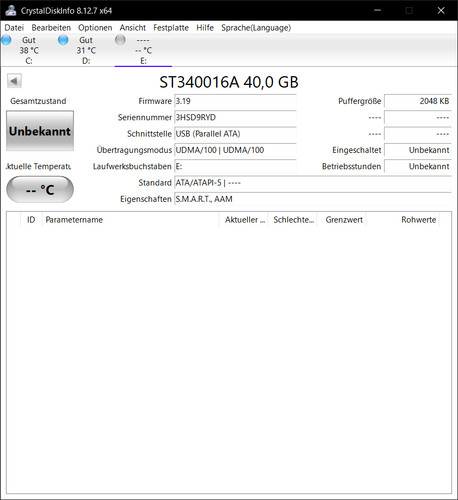Image resolution: width=458 pixels, height=500 pixels.
Task: Minimize the CrystalDiskInfo window
Action: [x=377, y=10]
